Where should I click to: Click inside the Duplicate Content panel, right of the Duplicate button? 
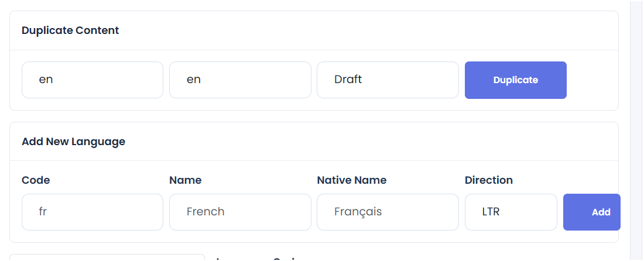pyautogui.click(x=591, y=80)
